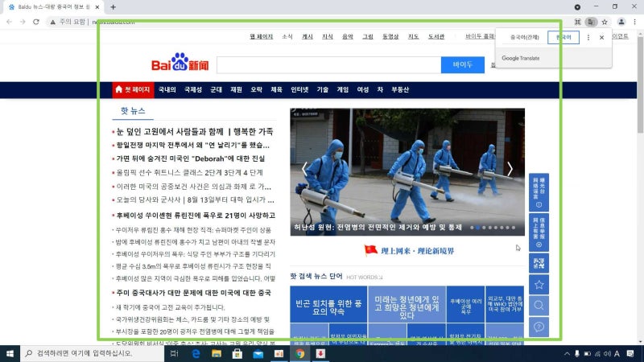Open the notification center icon
644x362 pixels.
point(630,353)
